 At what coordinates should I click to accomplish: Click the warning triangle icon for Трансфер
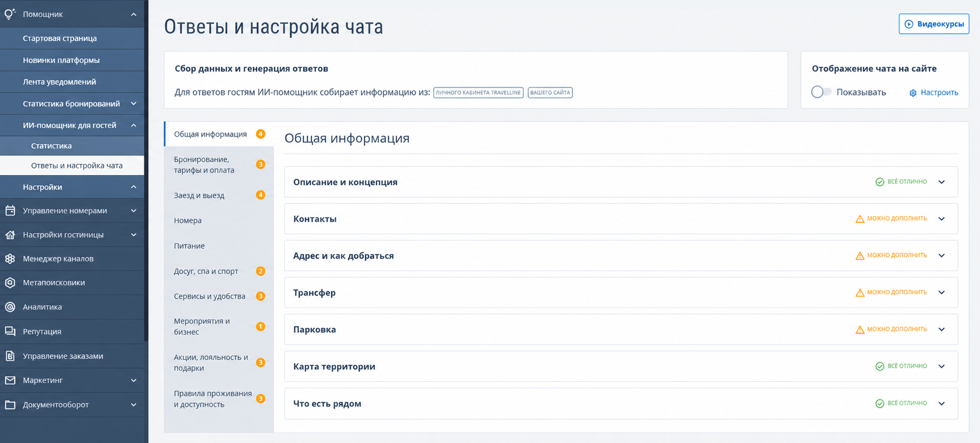pyautogui.click(x=860, y=292)
